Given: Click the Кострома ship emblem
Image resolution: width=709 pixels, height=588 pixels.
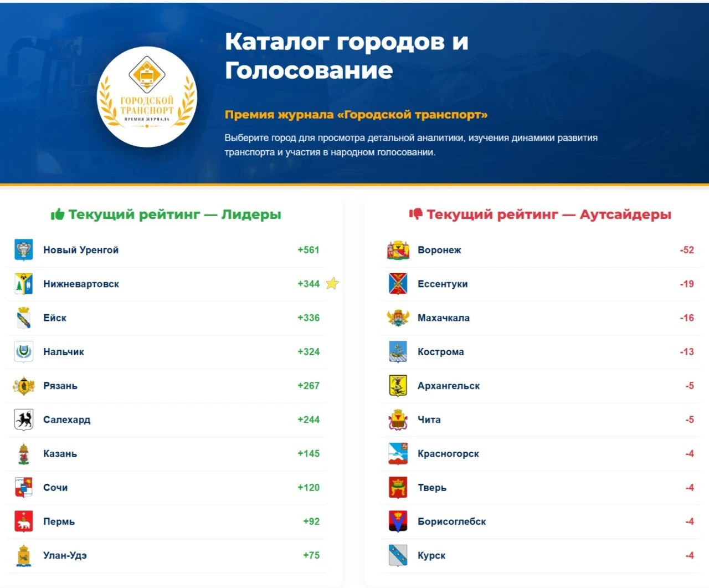Looking at the screenshot, I should click(398, 352).
